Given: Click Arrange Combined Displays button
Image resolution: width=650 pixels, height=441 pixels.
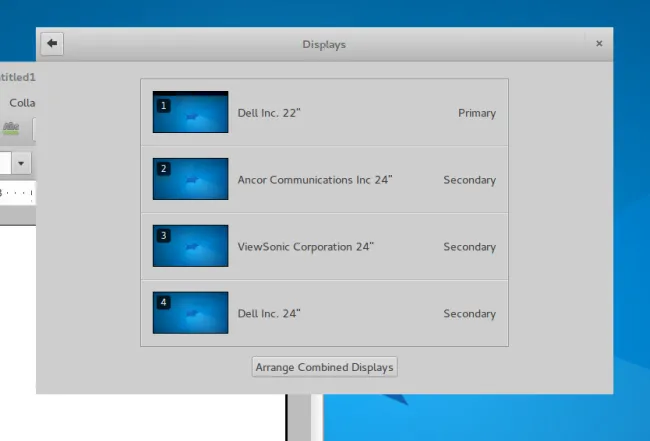Looking at the screenshot, I should [325, 367].
